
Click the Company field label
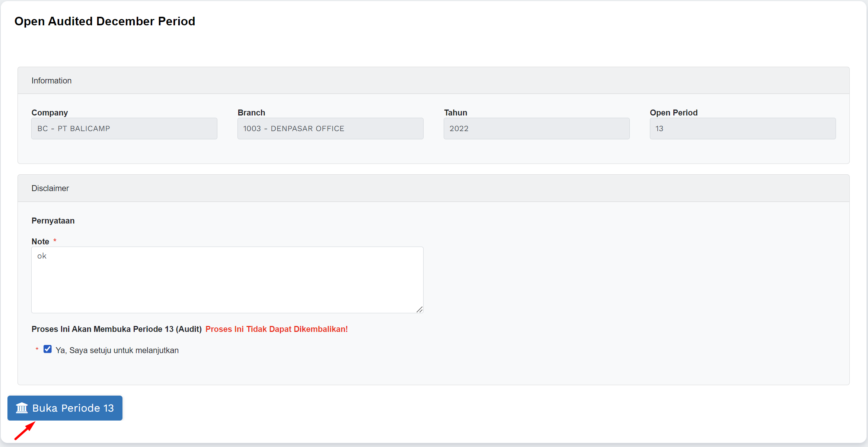click(x=50, y=112)
